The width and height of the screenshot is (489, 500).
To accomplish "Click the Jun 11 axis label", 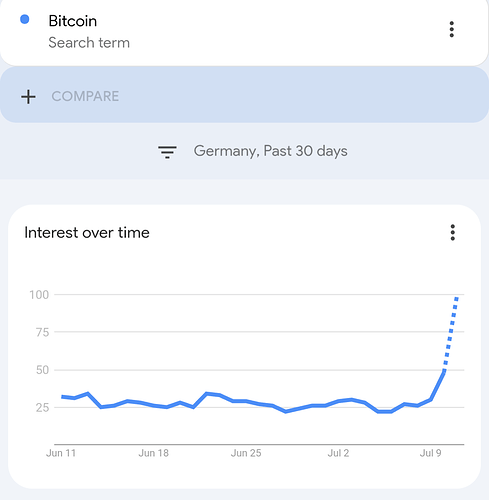I will 61,453.
